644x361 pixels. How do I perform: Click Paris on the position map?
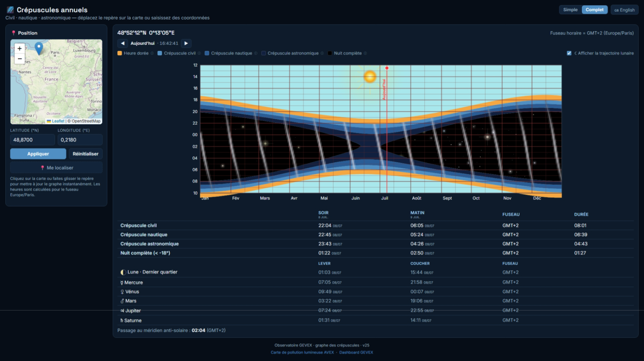point(55,53)
